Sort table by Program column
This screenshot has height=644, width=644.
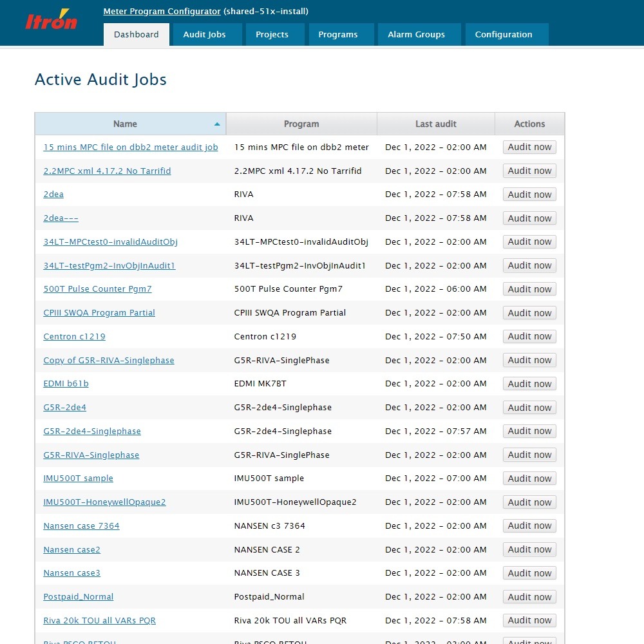click(x=301, y=124)
